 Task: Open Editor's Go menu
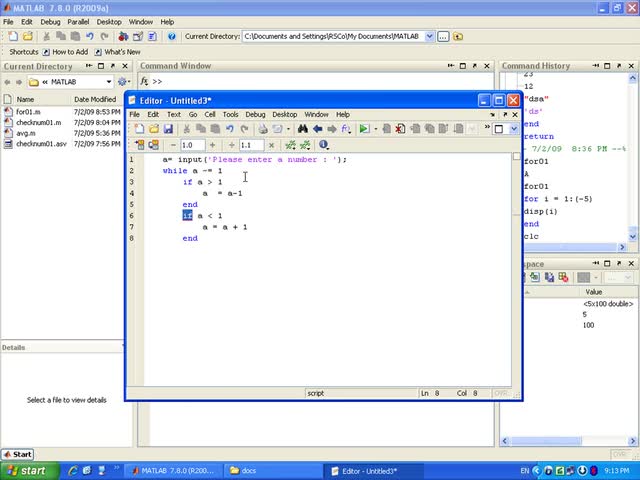tap(193, 114)
